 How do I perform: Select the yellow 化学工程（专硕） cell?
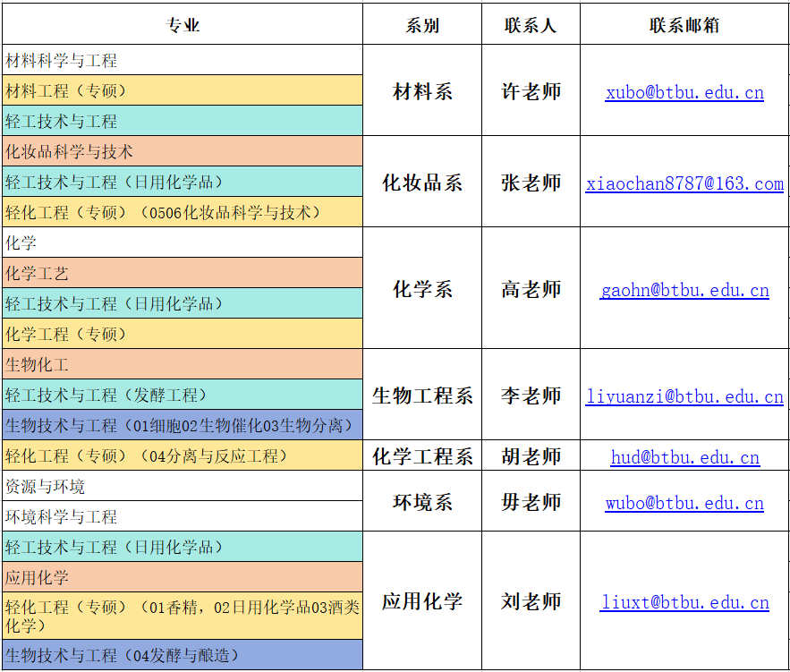tap(183, 335)
